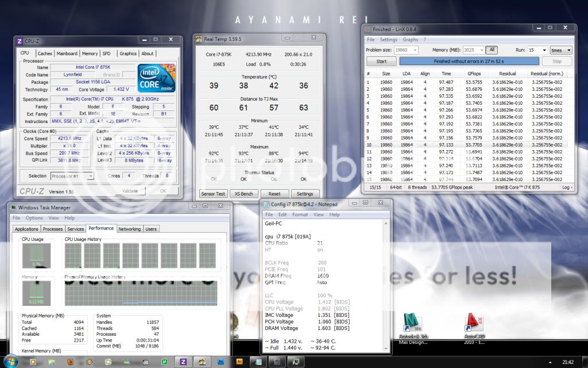588x368 pixels.
Task: Switch to the Caches tab in CPU-Z
Action: coord(45,53)
